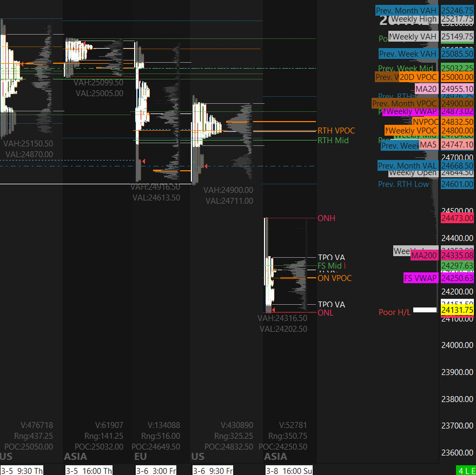Click the orange 20D VPOC label
Screen dimensions: 476x475
point(418,77)
